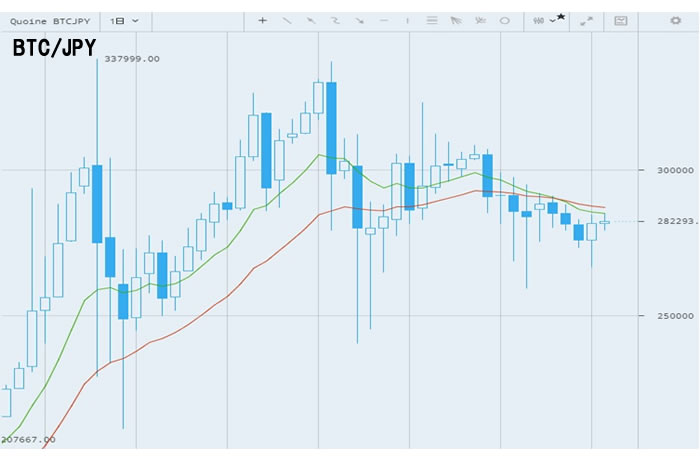The width and height of the screenshot is (700, 460).
Task: Select the horizontal line tool
Action: click(x=383, y=21)
